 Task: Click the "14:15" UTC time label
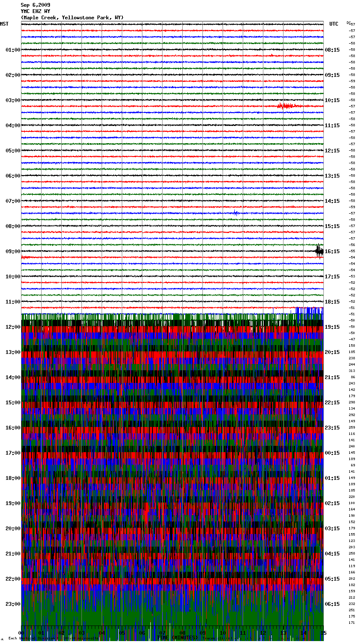332,201
